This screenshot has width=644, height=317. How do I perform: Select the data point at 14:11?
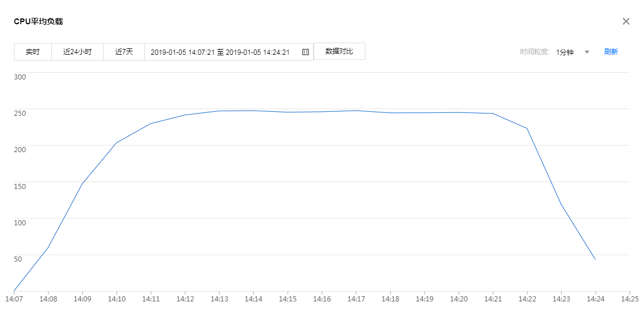[x=151, y=123]
